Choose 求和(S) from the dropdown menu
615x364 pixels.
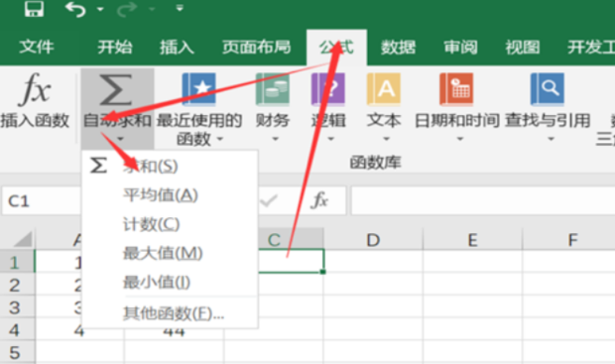coord(170,167)
